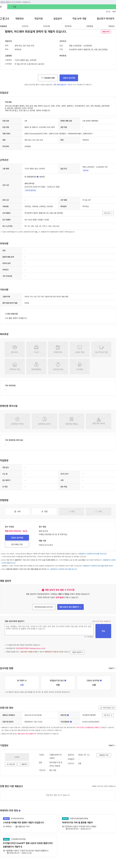
Task: Open 스마트한 미래를 위한 웹페이 개발자 posting
Action: click(x=24, y=822)
